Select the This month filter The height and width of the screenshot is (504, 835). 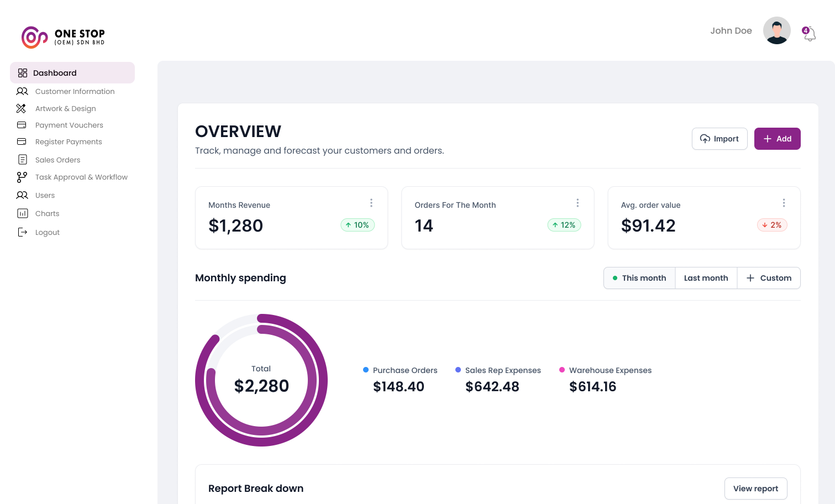(x=639, y=278)
